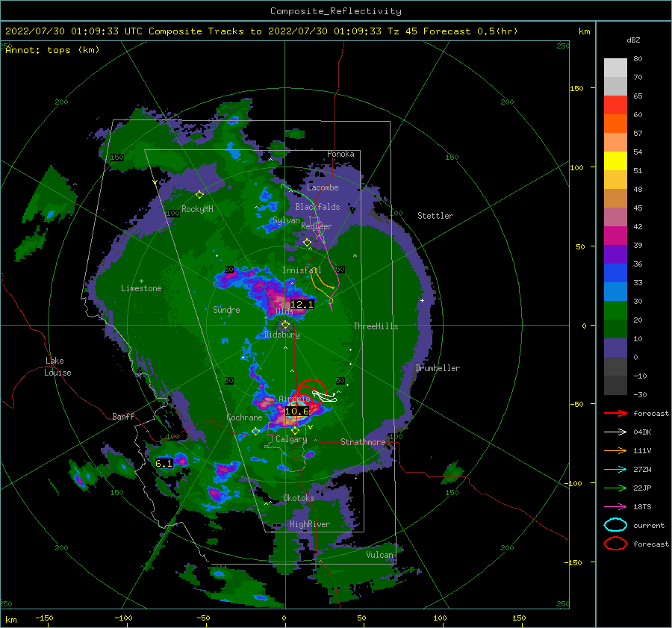
Task: Click the Ponoka town label
Action: coord(340,154)
